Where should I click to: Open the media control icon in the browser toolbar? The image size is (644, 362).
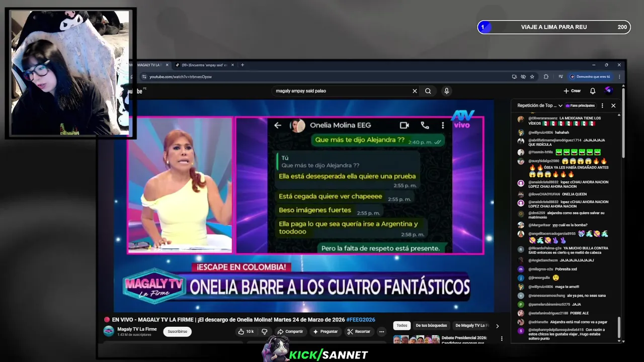click(x=560, y=77)
